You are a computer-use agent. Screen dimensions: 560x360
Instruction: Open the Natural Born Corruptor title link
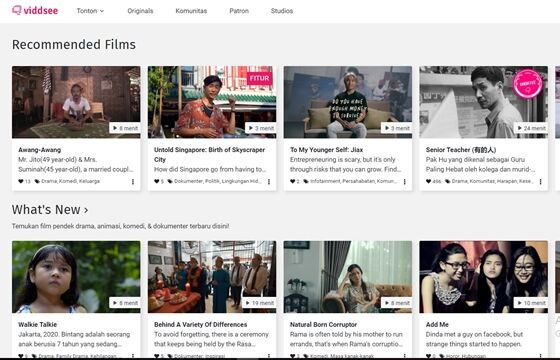click(323, 325)
